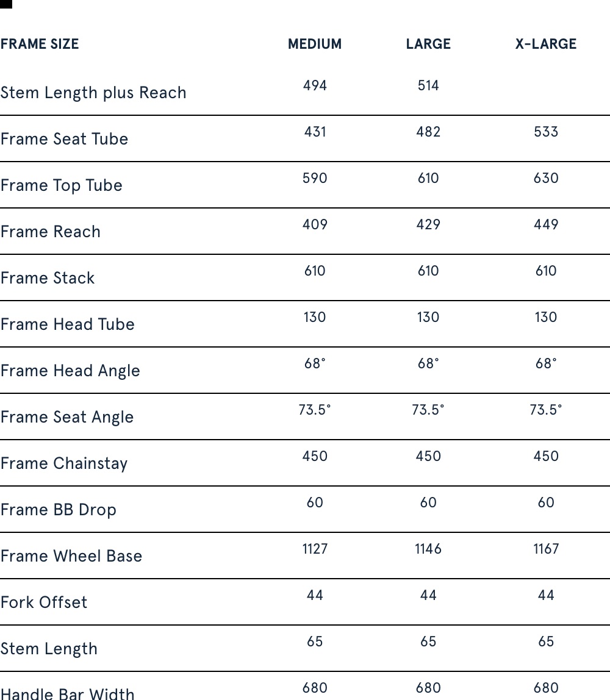Click the X-LARGE column header

point(545,44)
